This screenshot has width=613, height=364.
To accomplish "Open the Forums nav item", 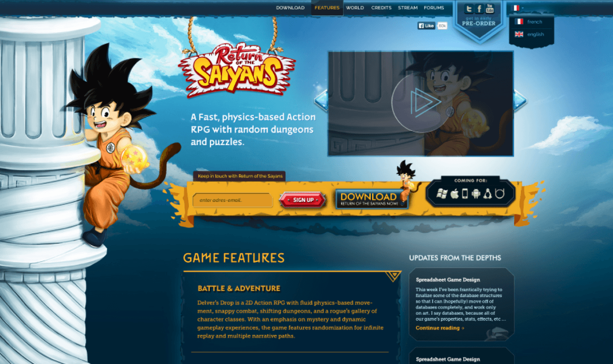I will point(434,8).
